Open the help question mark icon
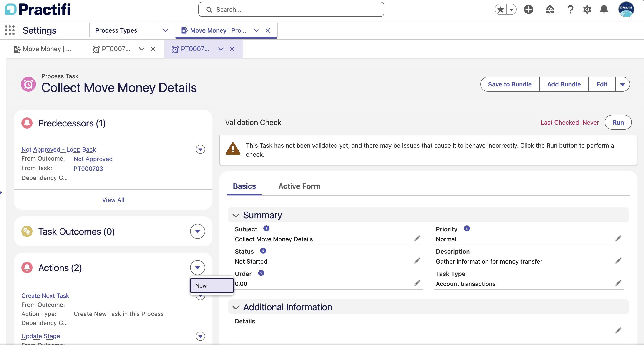The image size is (644, 345). click(570, 10)
